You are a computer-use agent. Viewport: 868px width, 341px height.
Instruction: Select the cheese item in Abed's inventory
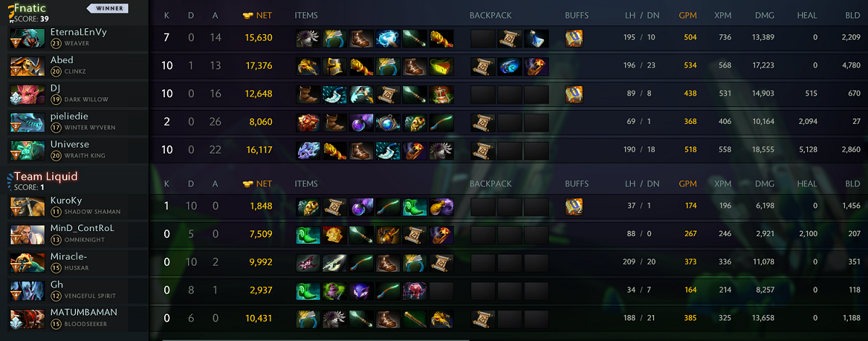point(441,67)
